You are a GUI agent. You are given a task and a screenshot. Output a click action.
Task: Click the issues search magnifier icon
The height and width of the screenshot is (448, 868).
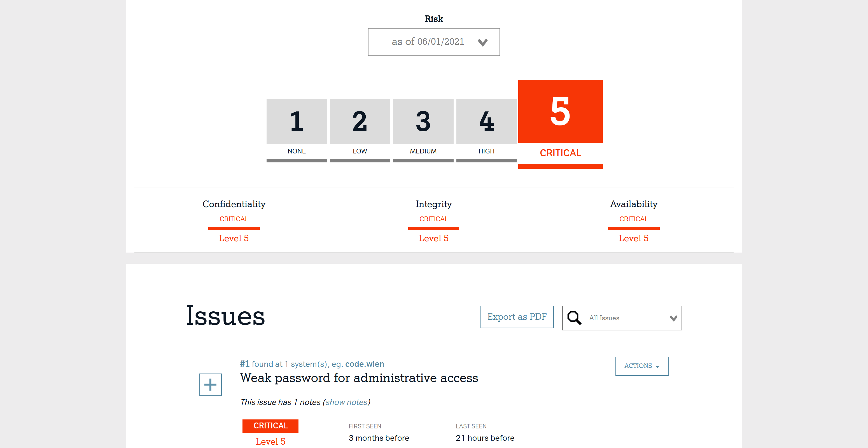coord(574,318)
